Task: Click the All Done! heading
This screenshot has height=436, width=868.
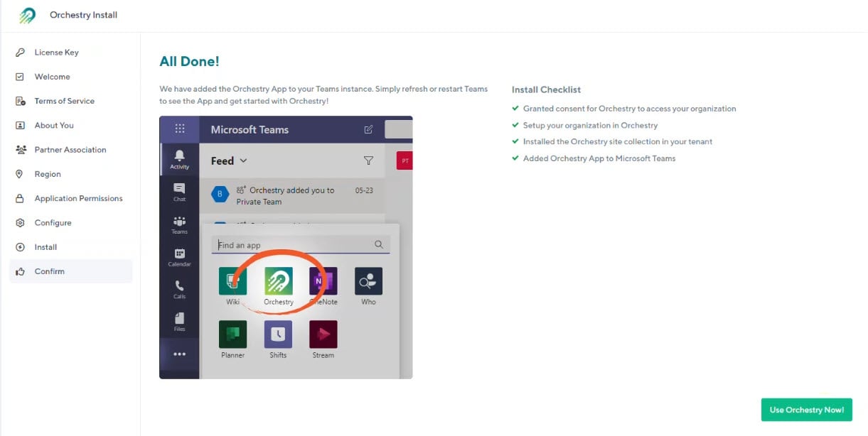Action: [x=189, y=62]
